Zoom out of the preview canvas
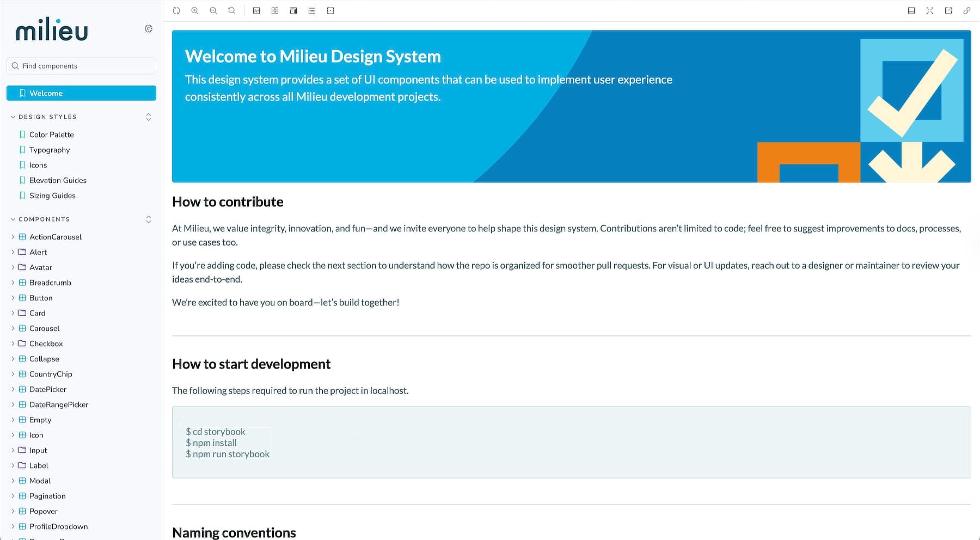This screenshot has width=980, height=540. click(213, 10)
